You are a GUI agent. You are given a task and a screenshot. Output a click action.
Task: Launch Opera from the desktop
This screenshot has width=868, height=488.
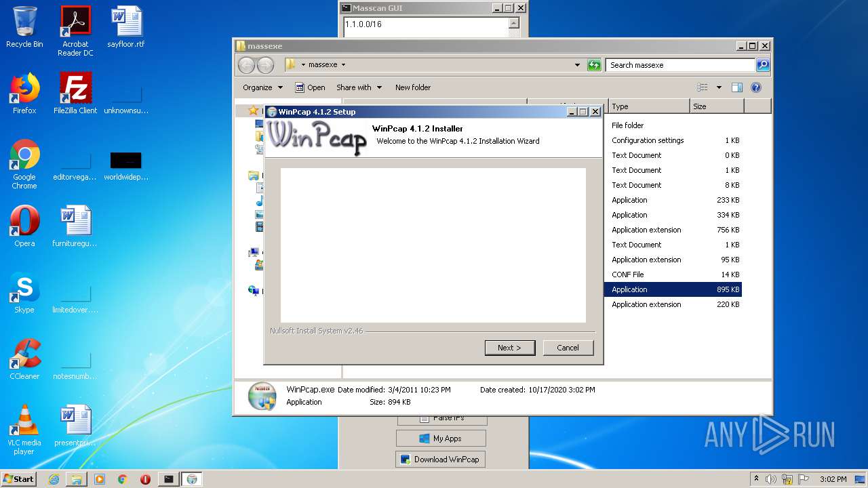(24, 226)
